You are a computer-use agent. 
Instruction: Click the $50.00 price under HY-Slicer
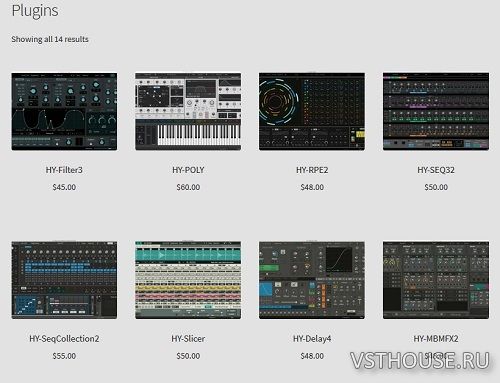tap(188, 356)
